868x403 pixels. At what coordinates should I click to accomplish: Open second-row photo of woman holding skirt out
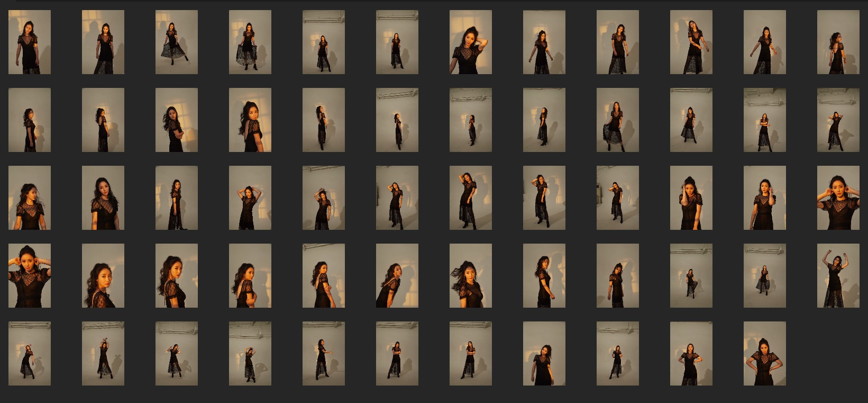tap(618, 120)
